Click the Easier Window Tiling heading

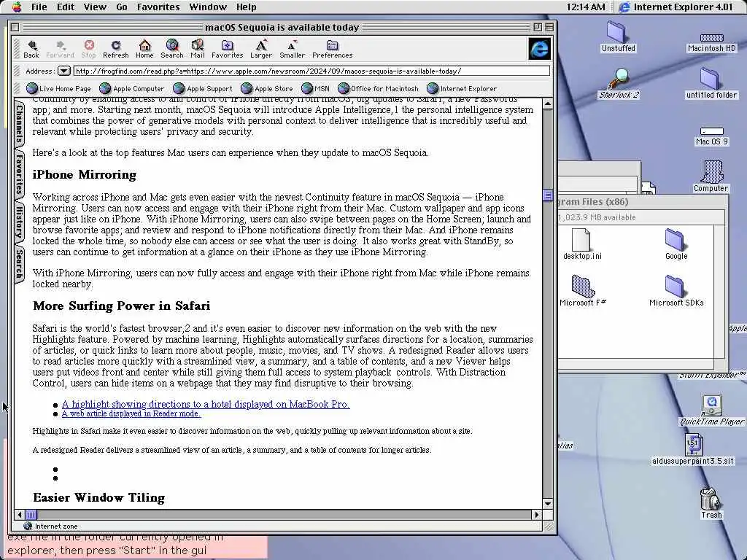99,497
